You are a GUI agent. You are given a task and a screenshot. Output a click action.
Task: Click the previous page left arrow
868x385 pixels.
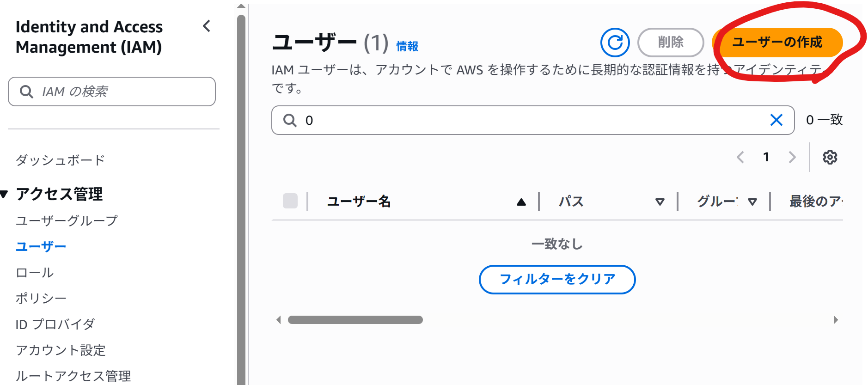740,157
